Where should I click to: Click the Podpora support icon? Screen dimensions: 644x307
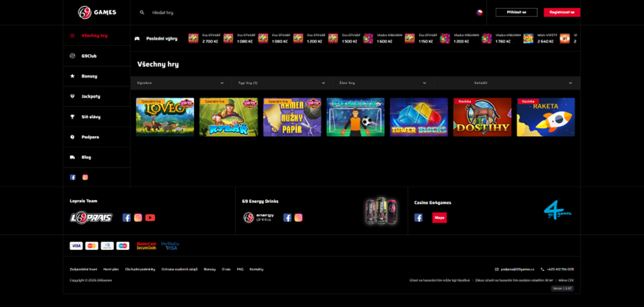73,137
